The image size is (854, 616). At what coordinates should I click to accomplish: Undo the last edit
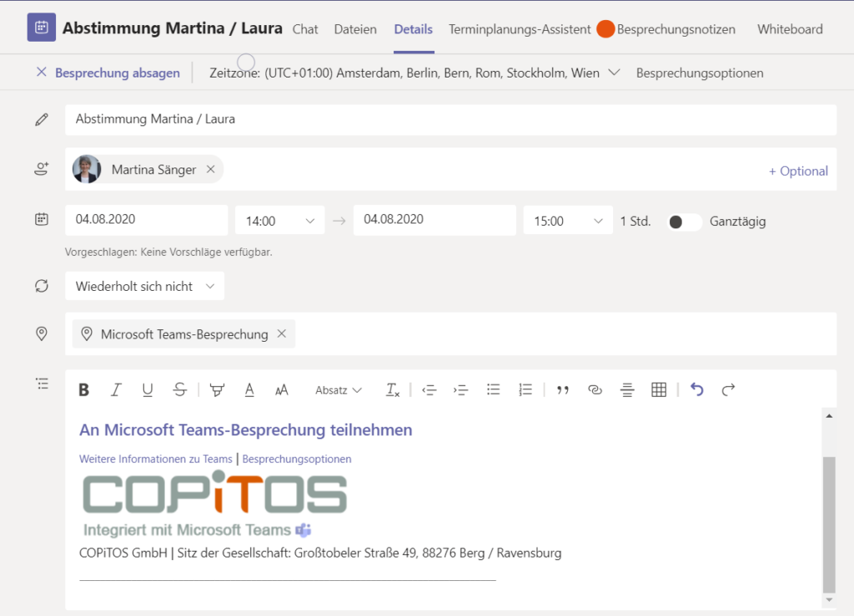point(696,389)
